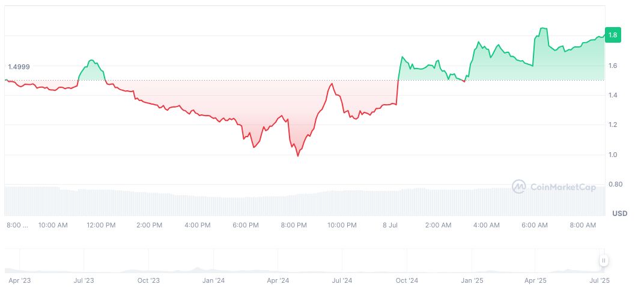644x287 pixels.
Task: Select the 8 Jul date marker
Action: [x=390, y=225]
